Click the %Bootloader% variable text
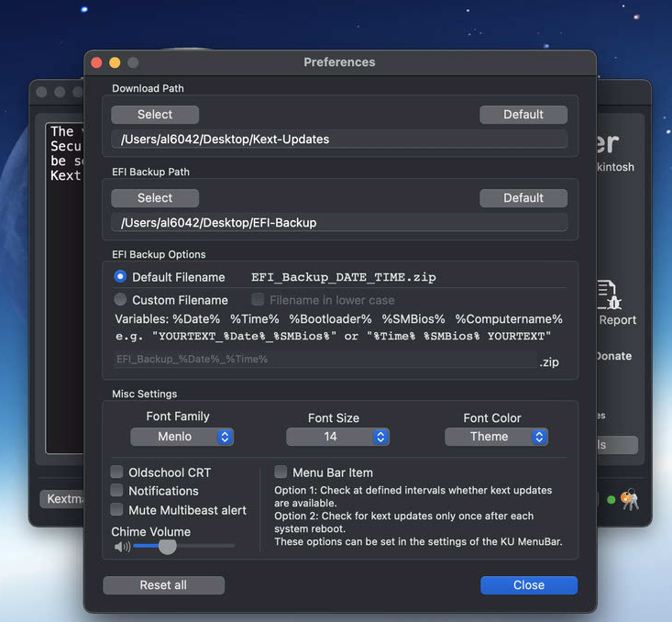Viewport: 672px width, 622px height. (330, 319)
